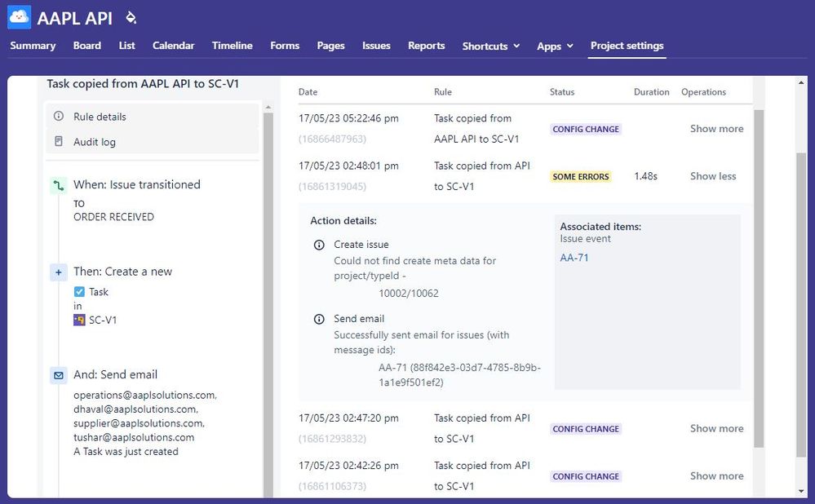Click the AAPL API cloud project logo
This screenshot has width=815, height=504.
20,17
